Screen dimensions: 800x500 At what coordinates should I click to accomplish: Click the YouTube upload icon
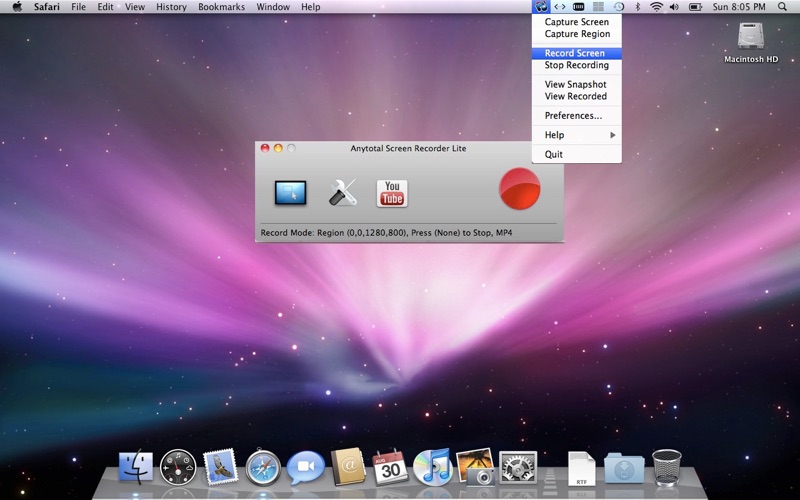pos(392,192)
